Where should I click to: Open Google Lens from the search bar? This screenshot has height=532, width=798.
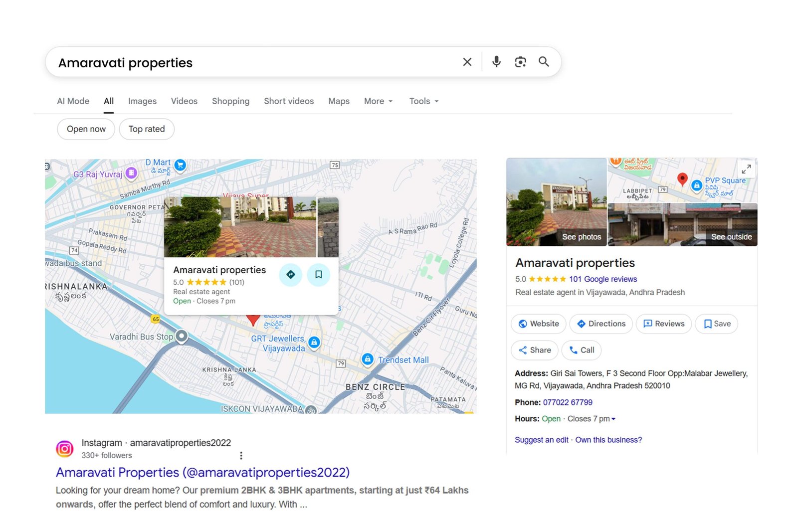[520, 62]
